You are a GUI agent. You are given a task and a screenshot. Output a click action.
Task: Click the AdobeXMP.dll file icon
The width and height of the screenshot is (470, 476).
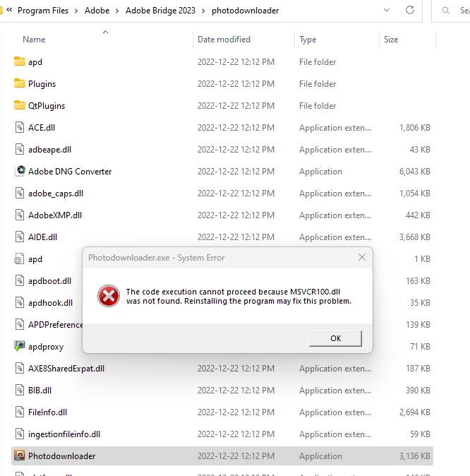point(20,215)
